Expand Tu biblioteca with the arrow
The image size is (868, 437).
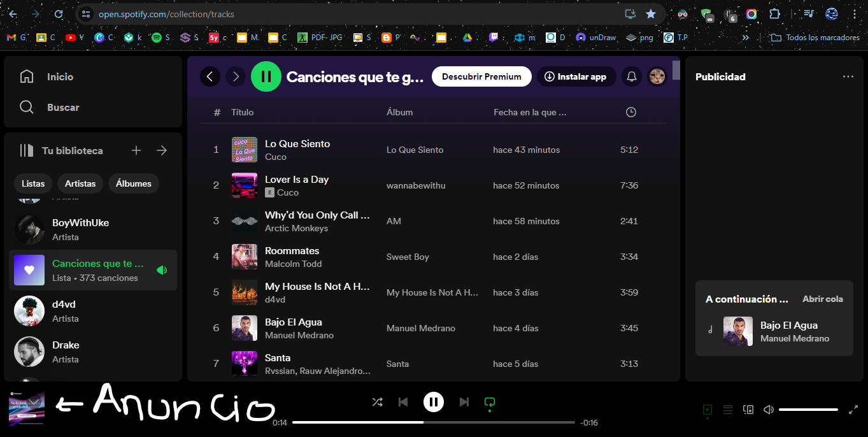161,150
